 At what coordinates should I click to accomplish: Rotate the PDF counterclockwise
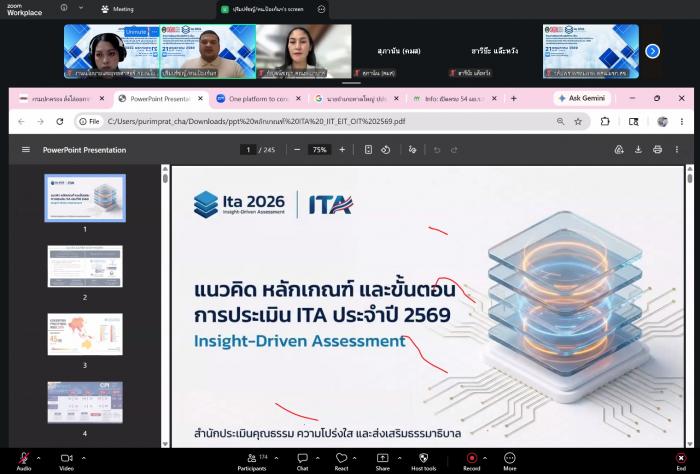[386, 150]
